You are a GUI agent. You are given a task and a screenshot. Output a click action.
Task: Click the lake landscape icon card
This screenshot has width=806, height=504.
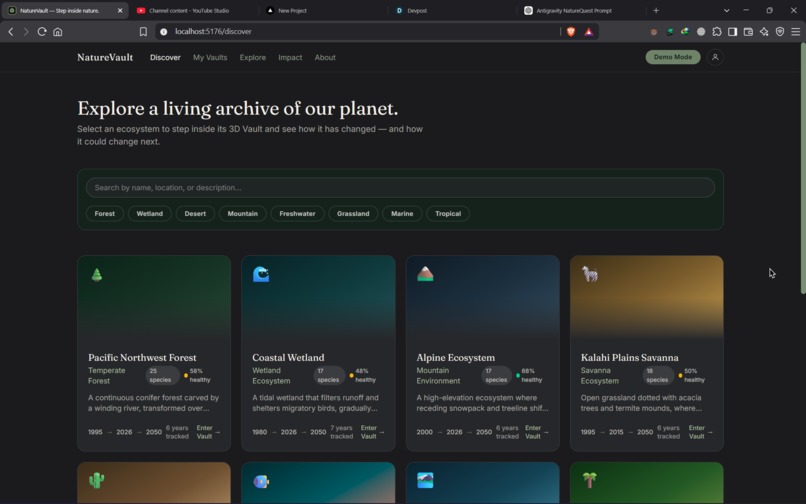point(425,480)
